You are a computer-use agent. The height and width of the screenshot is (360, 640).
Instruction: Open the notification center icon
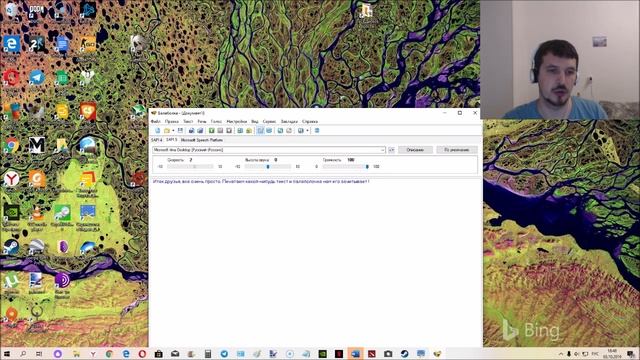631,354
